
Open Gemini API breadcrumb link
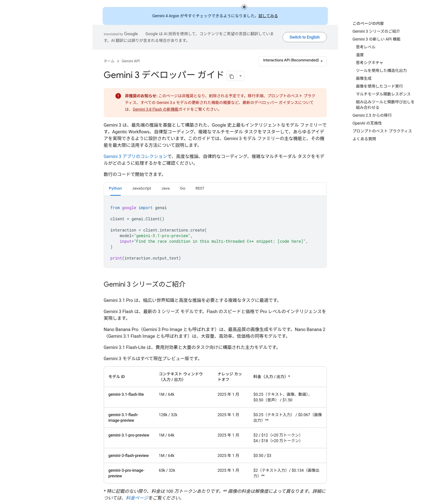131,61
